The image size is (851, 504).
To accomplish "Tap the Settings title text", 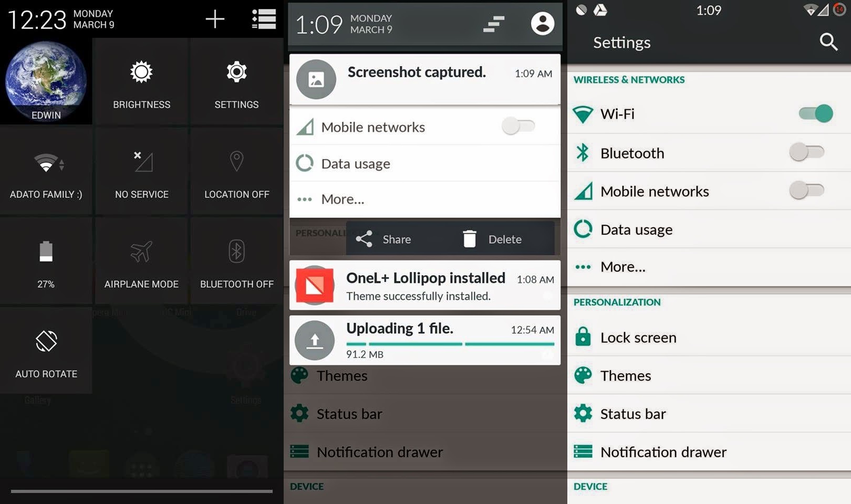I will pos(622,43).
